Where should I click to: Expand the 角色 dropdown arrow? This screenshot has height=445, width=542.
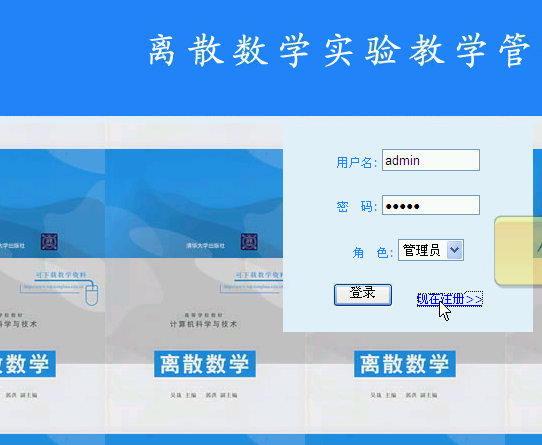[454, 250]
